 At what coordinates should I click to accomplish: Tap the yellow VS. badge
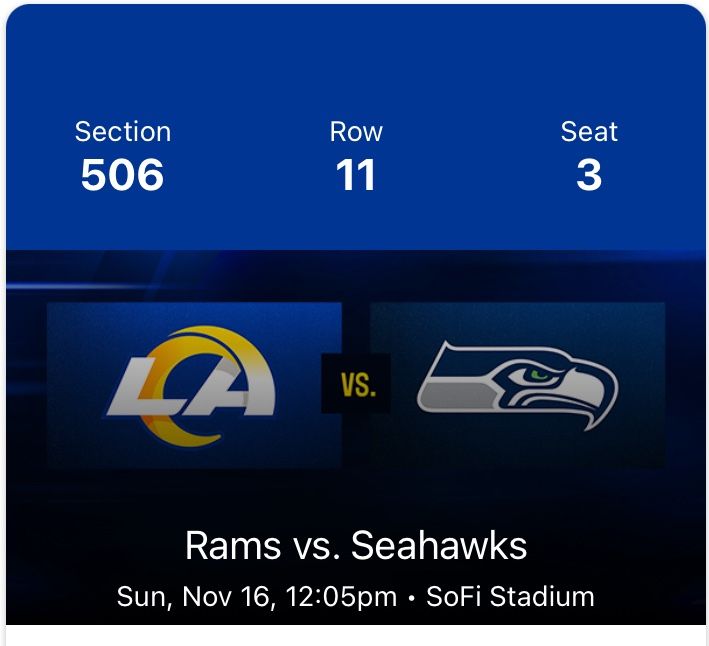pyautogui.click(x=356, y=384)
